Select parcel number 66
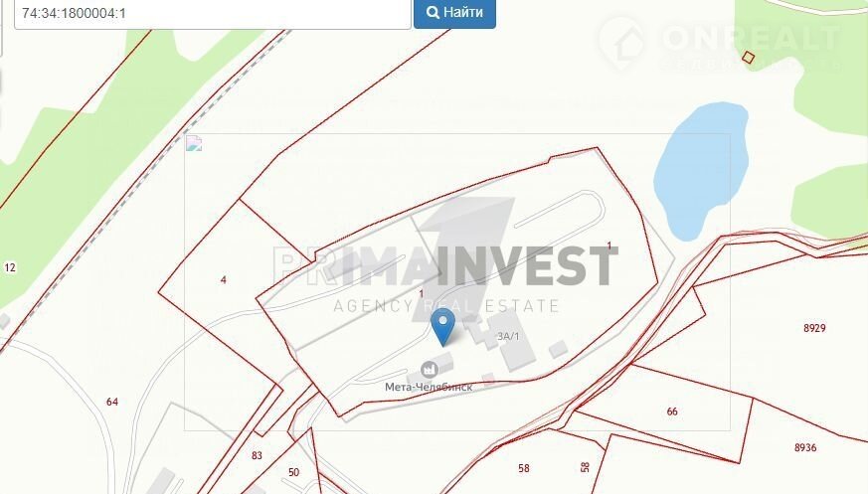 [x=672, y=412]
